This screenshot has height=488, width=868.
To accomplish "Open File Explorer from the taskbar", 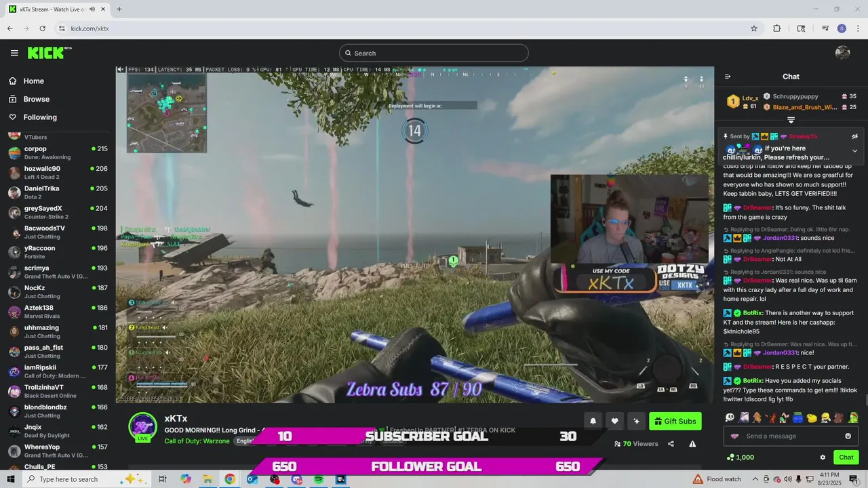I will coord(208,479).
